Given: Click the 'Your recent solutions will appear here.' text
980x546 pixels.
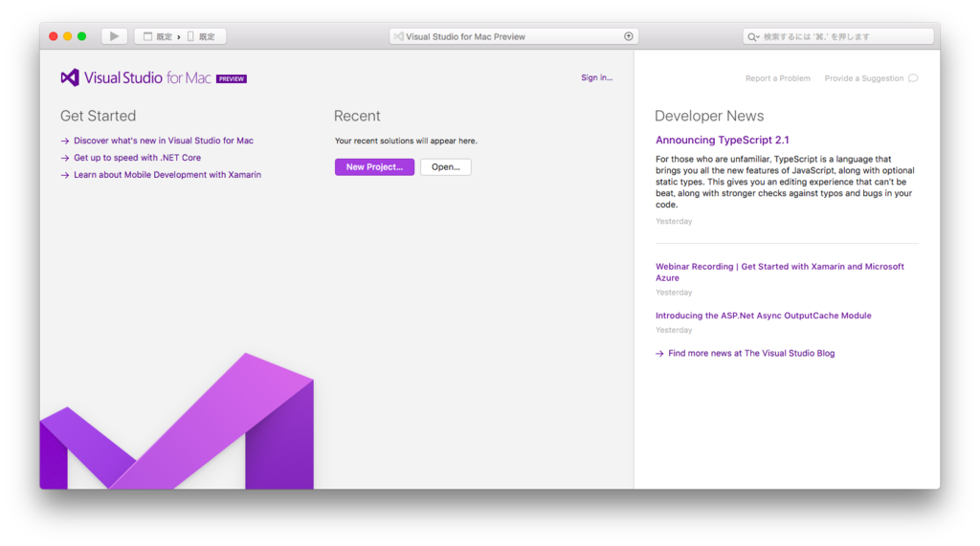Looking at the screenshot, I should click(x=406, y=141).
